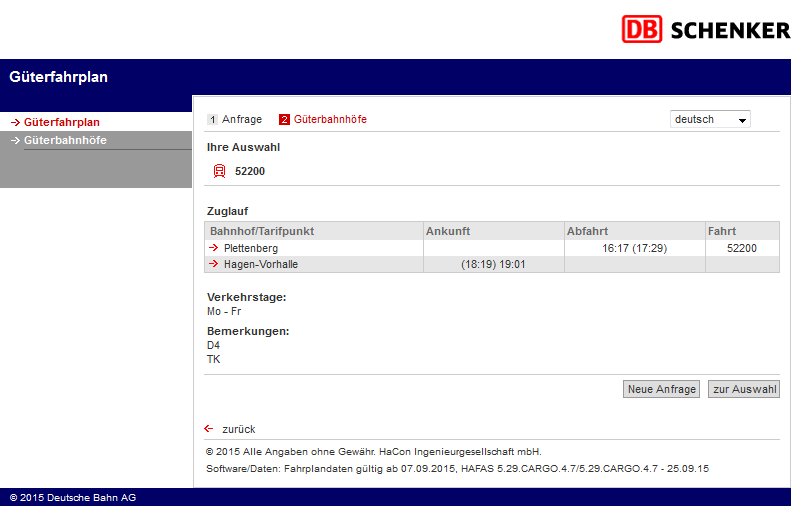Viewport: 795px width, 512px height.
Task: Open the Hagen-Vorhalle station link
Action: pos(261,265)
